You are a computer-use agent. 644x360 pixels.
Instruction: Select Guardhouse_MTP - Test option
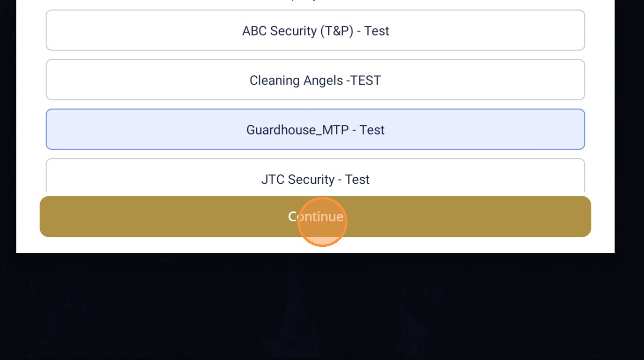tap(315, 130)
